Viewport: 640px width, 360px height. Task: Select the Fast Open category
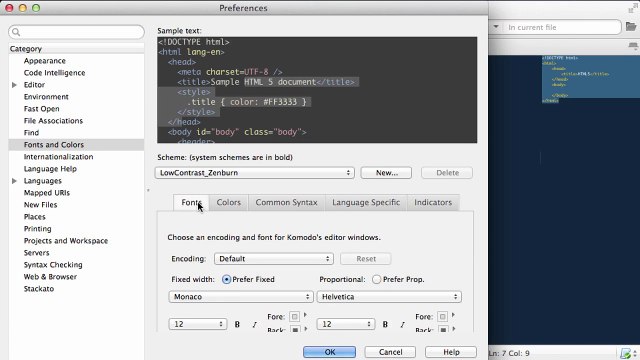coord(42,109)
